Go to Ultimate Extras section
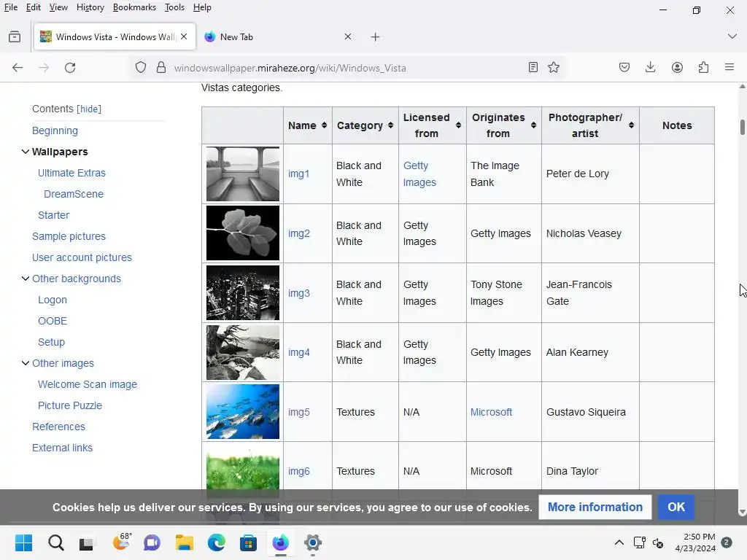The height and width of the screenshot is (560, 747). (71, 173)
